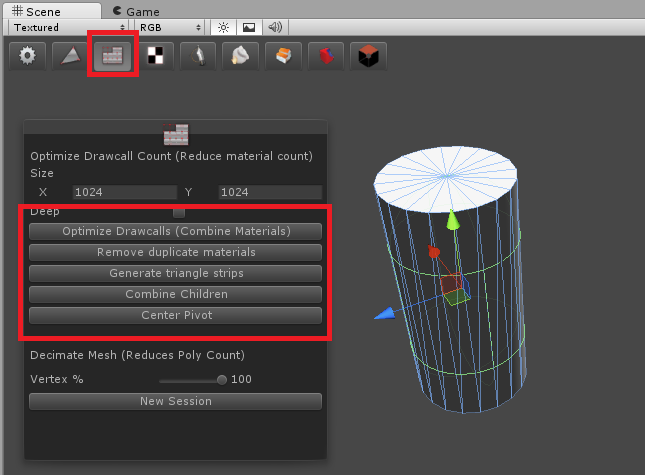Tick the Deep checkbox
The width and height of the screenshot is (645, 475).
(179, 213)
